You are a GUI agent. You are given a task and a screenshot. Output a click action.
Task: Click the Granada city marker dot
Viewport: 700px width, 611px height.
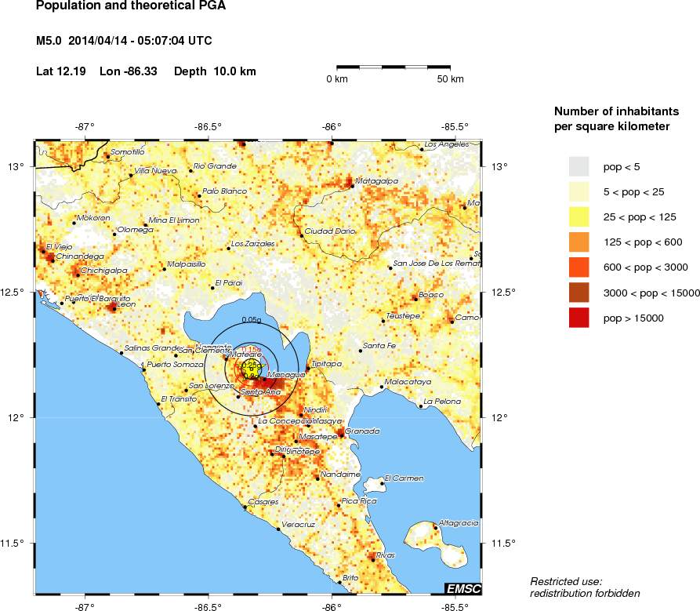340,435
